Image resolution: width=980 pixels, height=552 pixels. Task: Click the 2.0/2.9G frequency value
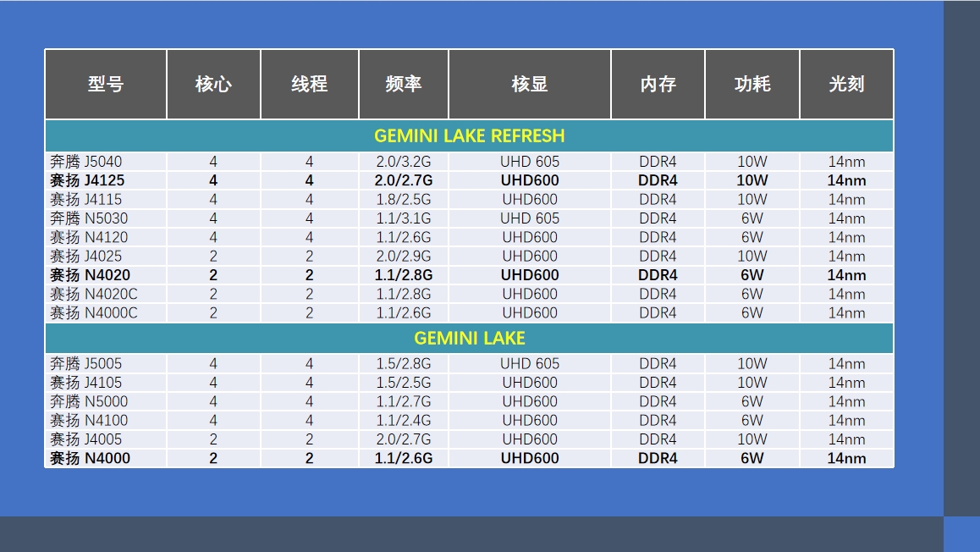point(403,257)
